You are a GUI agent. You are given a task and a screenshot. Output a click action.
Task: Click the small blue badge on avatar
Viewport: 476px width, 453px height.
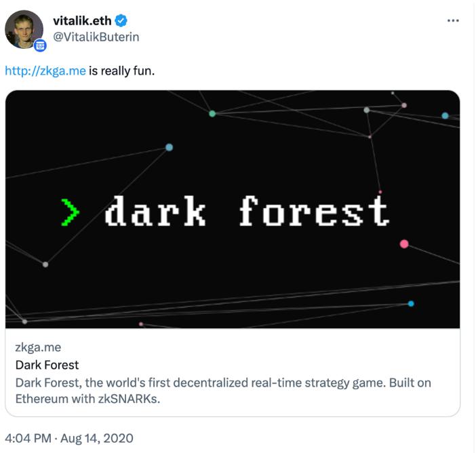[x=40, y=45]
